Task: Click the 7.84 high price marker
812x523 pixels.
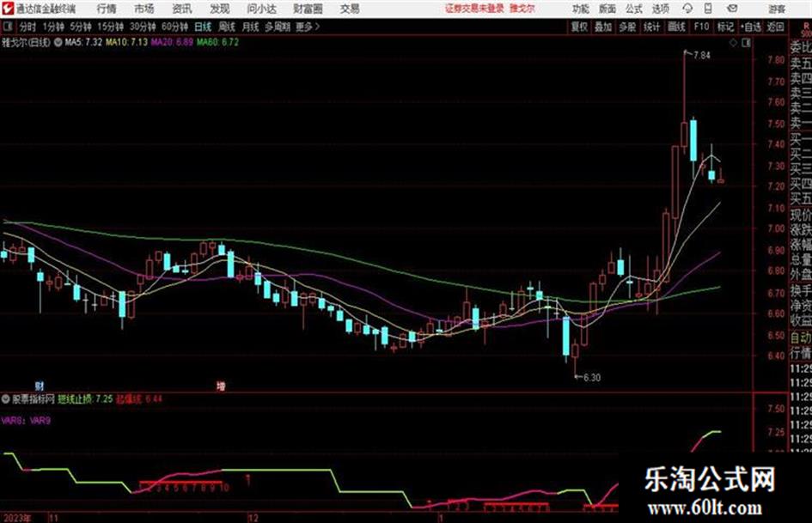Action: (x=702, y=56)
